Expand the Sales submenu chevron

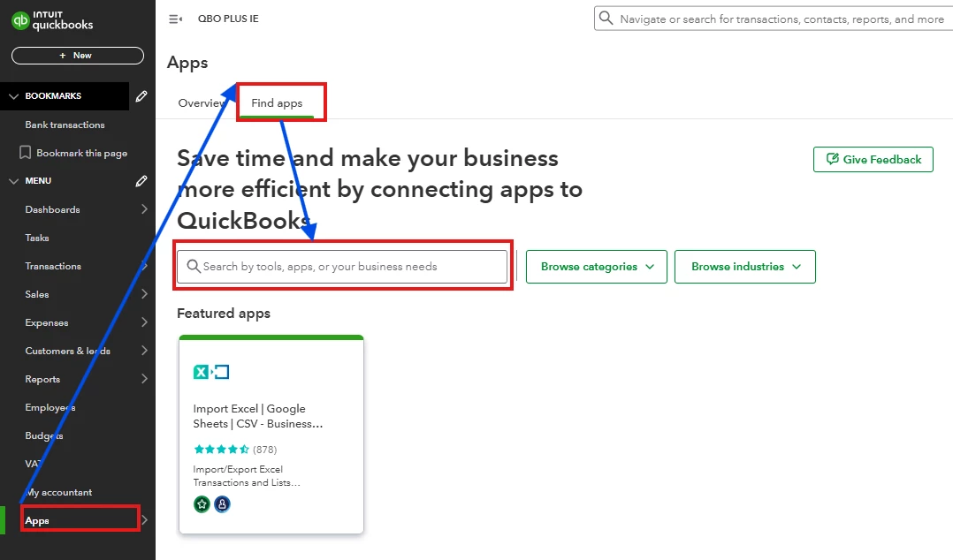click(144, 294)
